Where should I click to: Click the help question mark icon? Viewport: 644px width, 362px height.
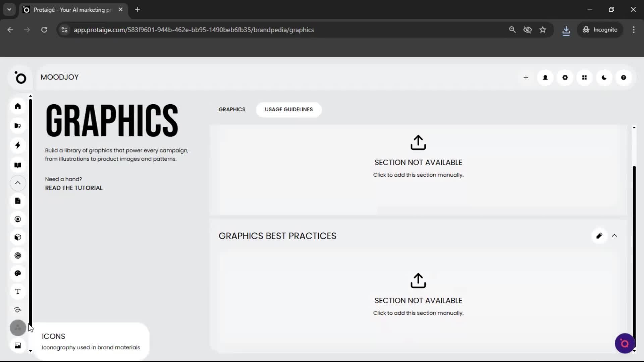(x=624, y=77)
